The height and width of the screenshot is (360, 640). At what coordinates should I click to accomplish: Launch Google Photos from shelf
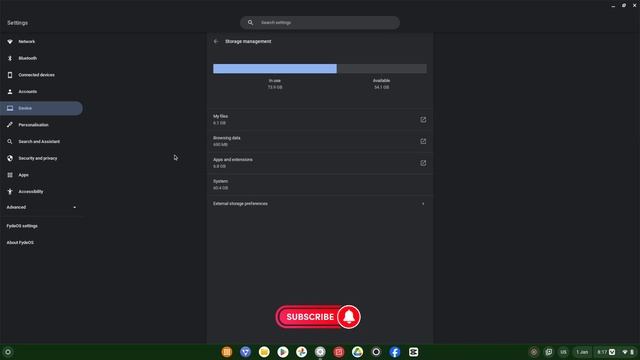(x=302, y=352)
